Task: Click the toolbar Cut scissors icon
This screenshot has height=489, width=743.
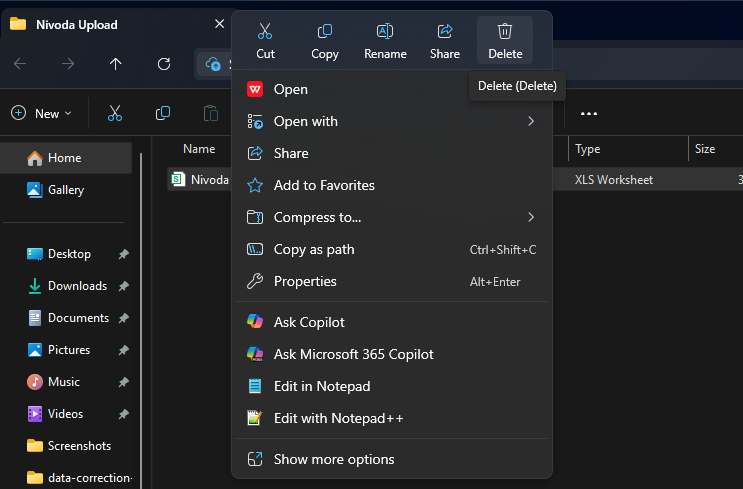Action: [115, 113]
